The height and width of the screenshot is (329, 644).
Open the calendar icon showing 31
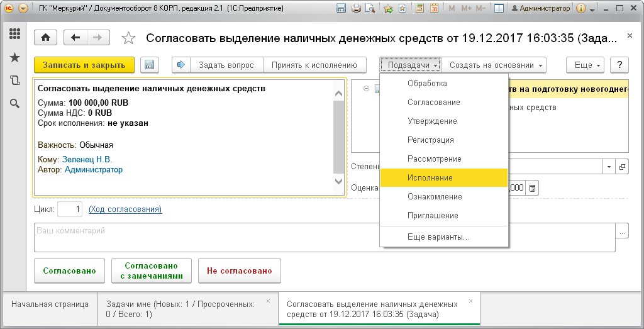pyautogui.click(x=434, y=8)
